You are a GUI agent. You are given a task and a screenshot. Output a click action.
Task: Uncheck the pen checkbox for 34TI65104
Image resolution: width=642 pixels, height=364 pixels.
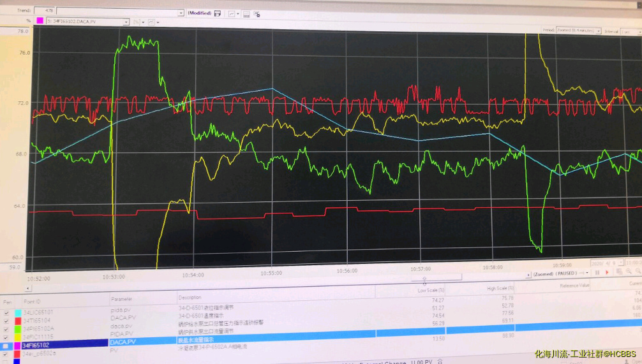[6, 321]
